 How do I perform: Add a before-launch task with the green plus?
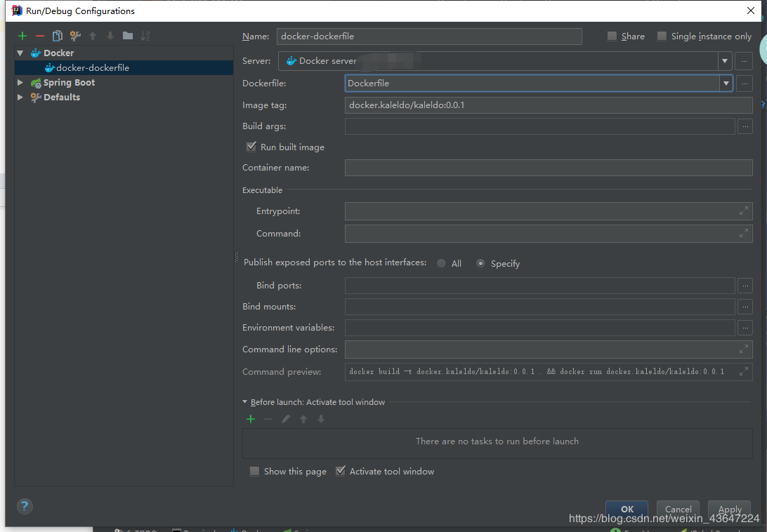(251, 419)
